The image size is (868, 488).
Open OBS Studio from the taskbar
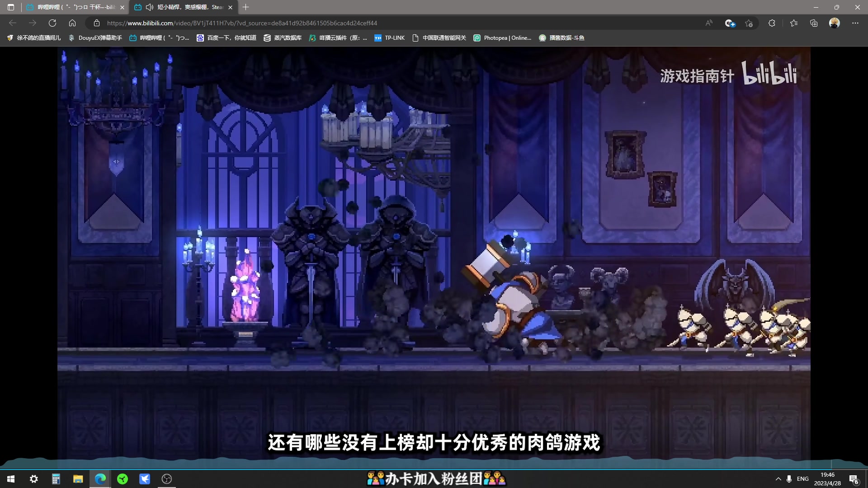(x=167, y=479)
